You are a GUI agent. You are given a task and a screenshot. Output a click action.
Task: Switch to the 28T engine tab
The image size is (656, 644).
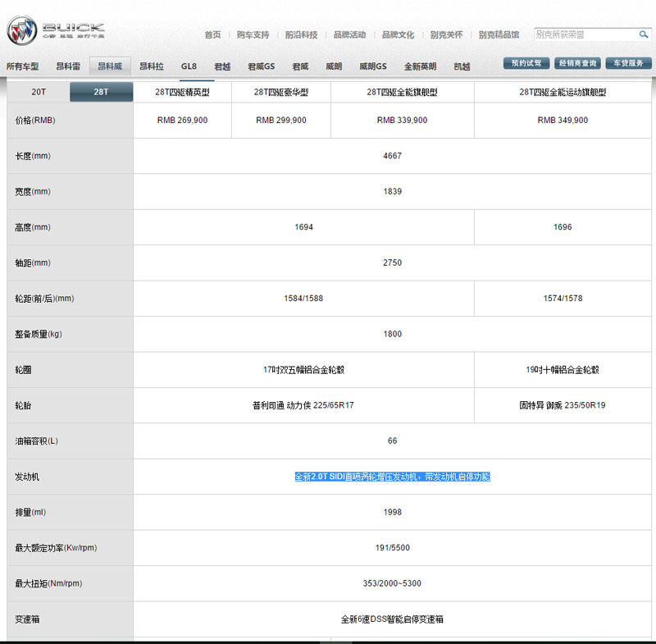pos(101,92)
